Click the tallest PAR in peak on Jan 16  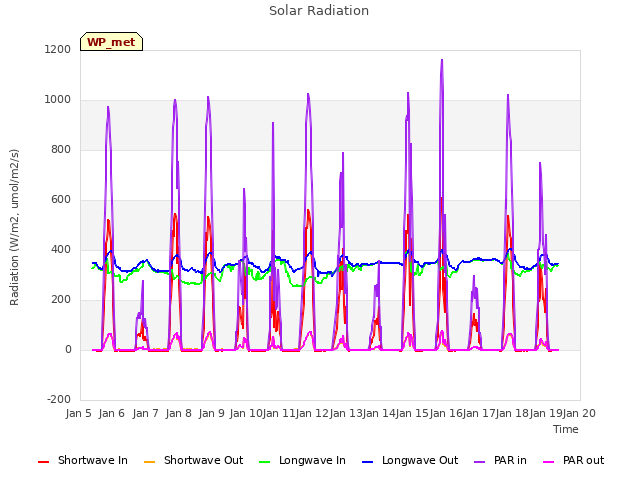(442, 60)
